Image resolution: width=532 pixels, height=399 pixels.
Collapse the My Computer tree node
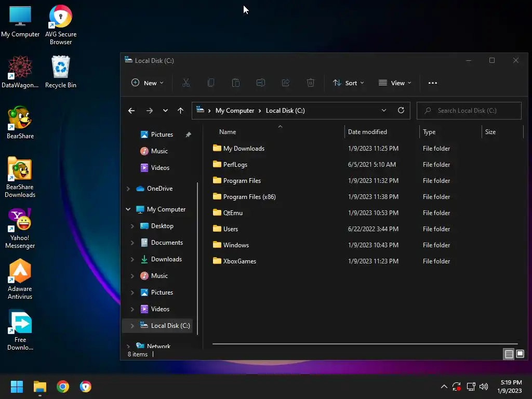[128, 209]
